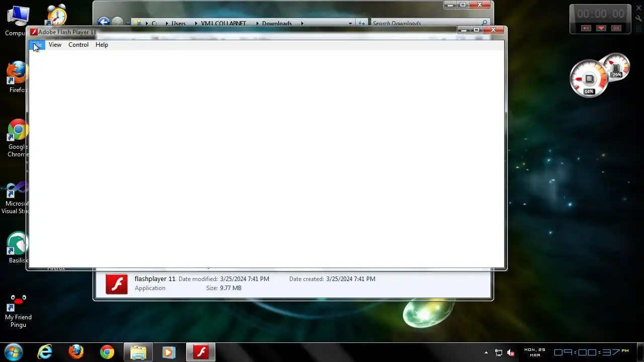Click the CPU meter gauge showing 14%
644x362 pixels.
coord(589,79)
